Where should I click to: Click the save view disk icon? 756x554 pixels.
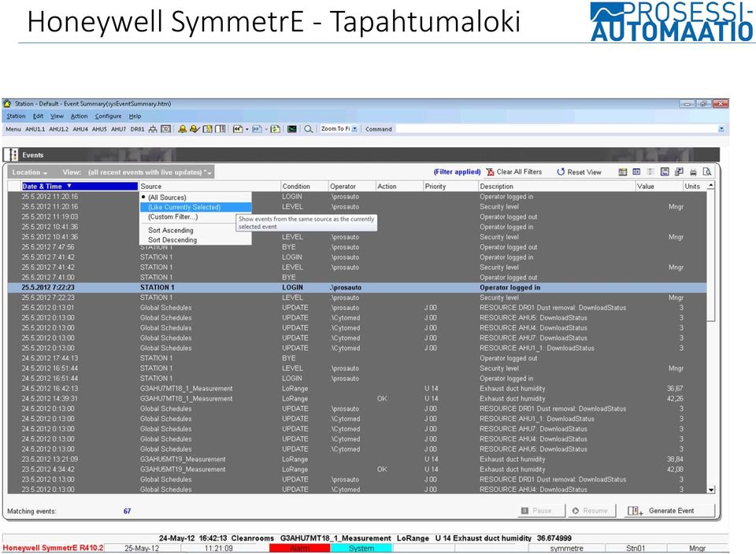665,172
